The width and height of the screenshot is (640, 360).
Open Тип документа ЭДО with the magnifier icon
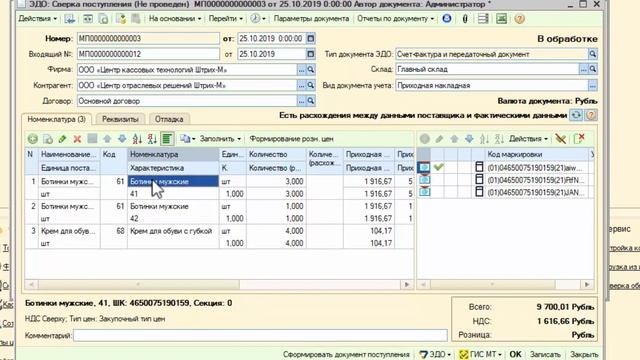(x=593, y=54)
